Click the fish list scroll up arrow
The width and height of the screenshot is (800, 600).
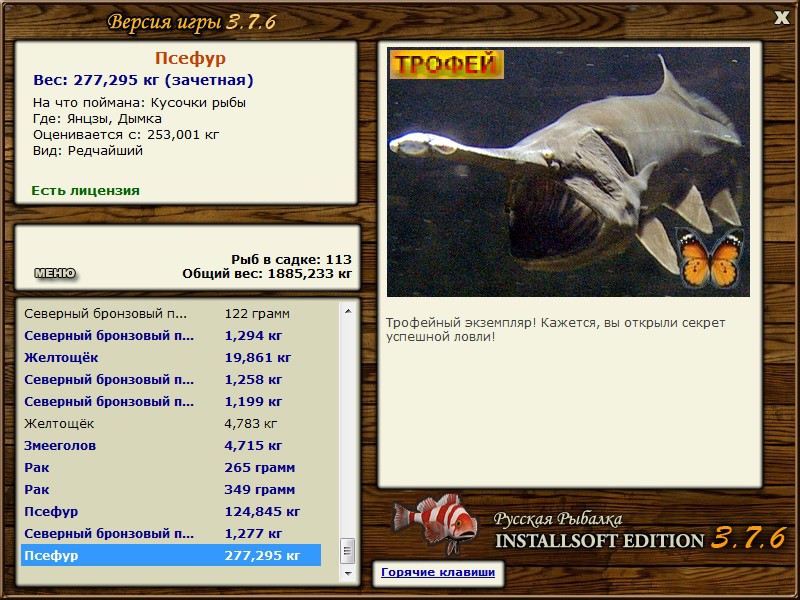click(x=348, y=311)
